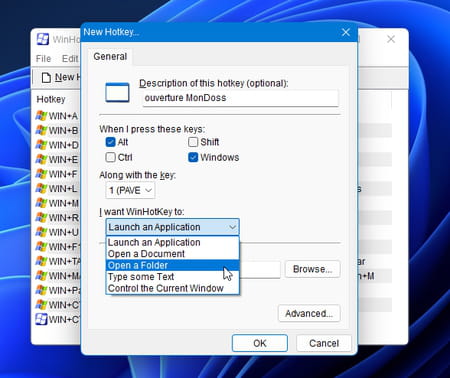This screenshot has width=450, height=378.
Task: Select the WIN+F1 row icon
Action: tap(41, 247)
